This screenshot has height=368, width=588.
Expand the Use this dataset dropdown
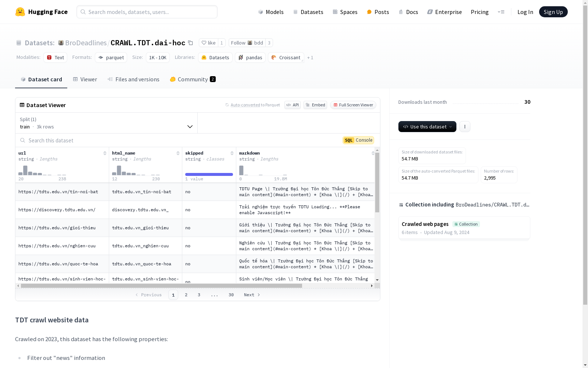(427, 127)
